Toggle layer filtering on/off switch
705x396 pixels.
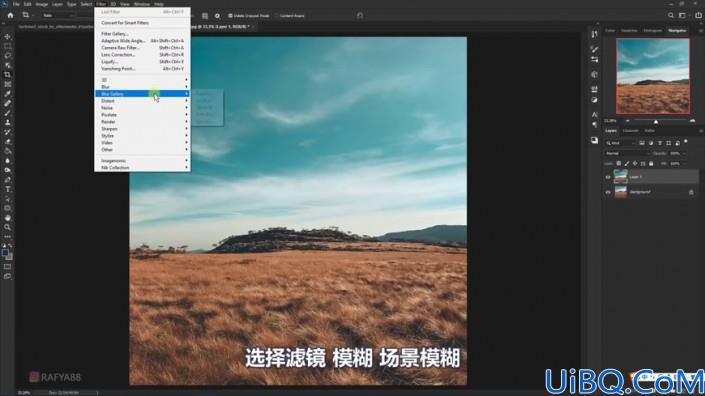click(686, 142)
